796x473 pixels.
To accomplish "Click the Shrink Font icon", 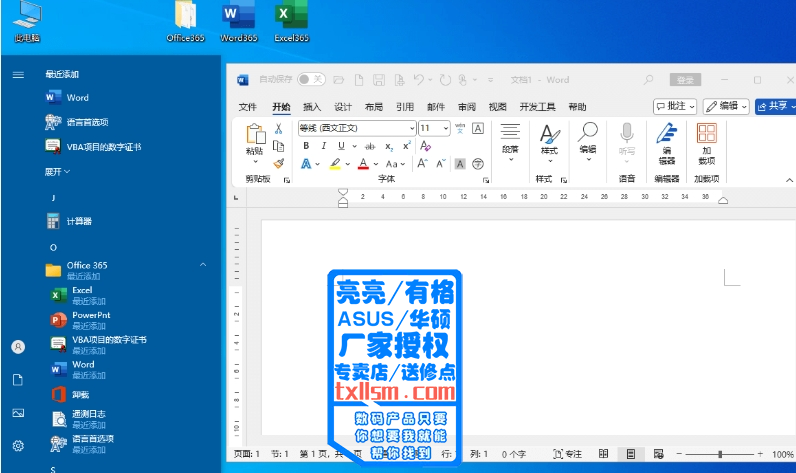I will click(x=441, y=163).
